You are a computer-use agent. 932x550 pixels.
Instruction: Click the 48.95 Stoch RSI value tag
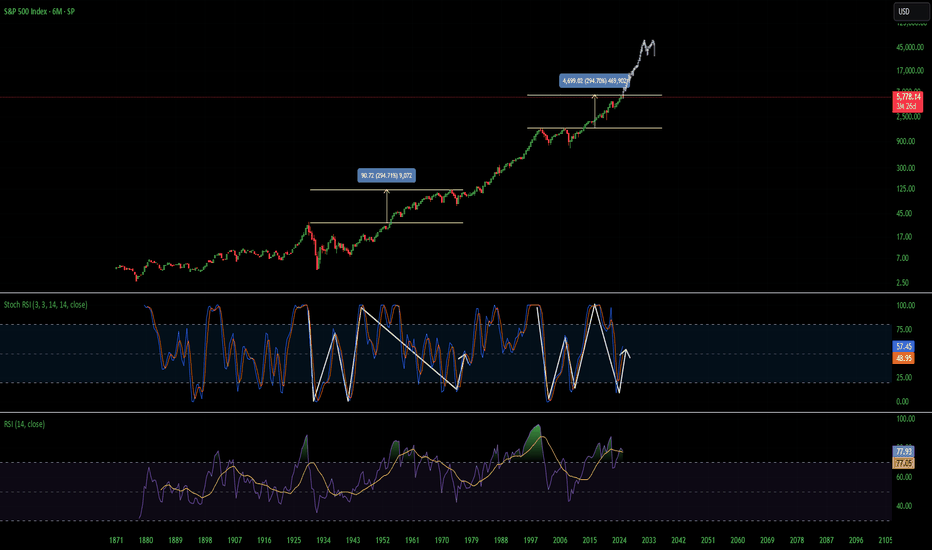pyautogui.click(x=904, y=358)
